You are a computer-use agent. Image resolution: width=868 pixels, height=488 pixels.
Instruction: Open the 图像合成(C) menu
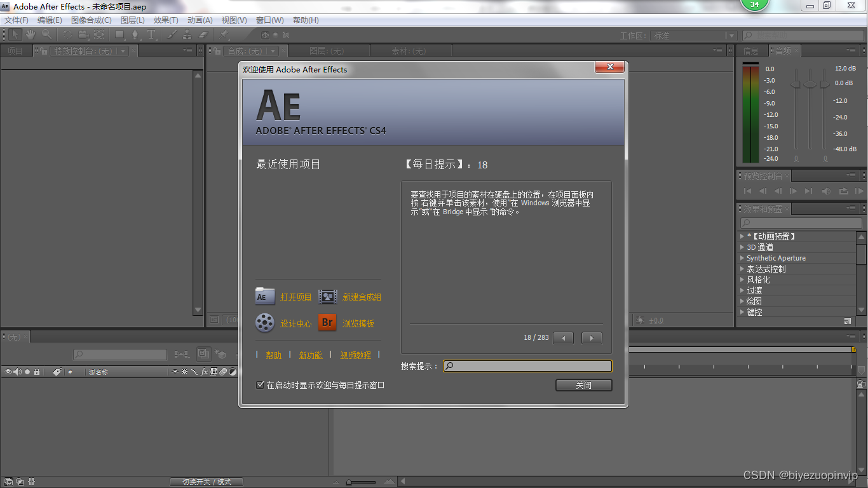[x=91, y=20]
